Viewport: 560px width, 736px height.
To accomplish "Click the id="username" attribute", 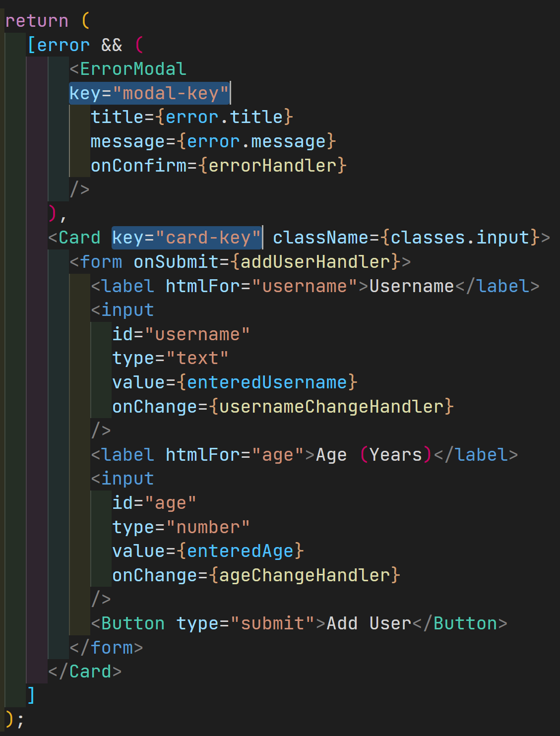I will 181,334.
